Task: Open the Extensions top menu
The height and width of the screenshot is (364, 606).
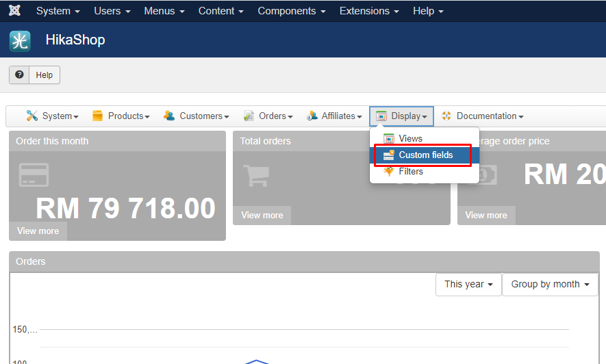Action: coord(369,11)
